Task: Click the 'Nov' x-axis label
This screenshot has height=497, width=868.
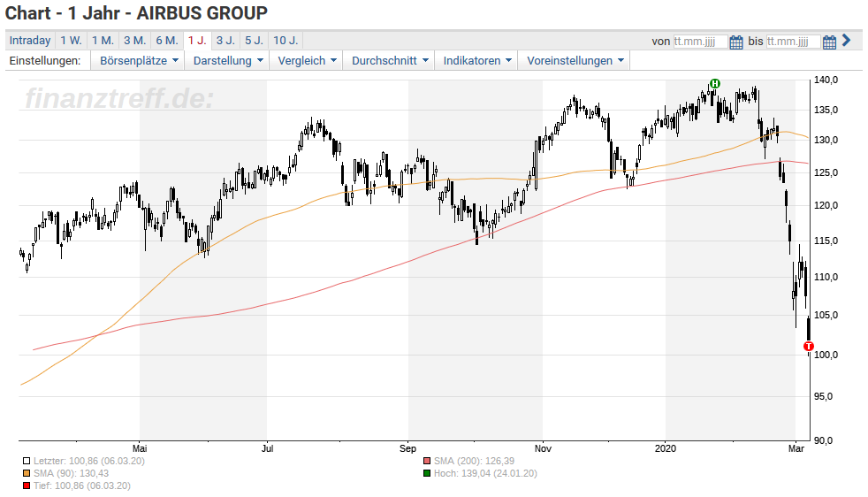Action: (543, 448)
